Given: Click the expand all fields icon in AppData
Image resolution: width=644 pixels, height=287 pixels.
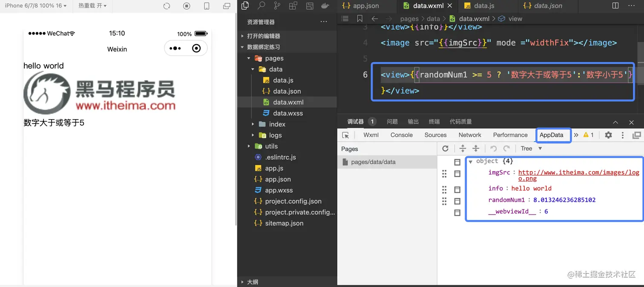Looking at the screenshot, I should (x=463, y=148).
